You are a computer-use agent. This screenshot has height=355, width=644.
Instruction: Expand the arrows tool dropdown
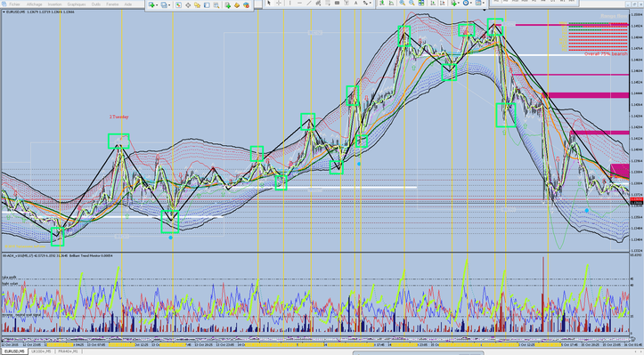[x=371, y=3]
